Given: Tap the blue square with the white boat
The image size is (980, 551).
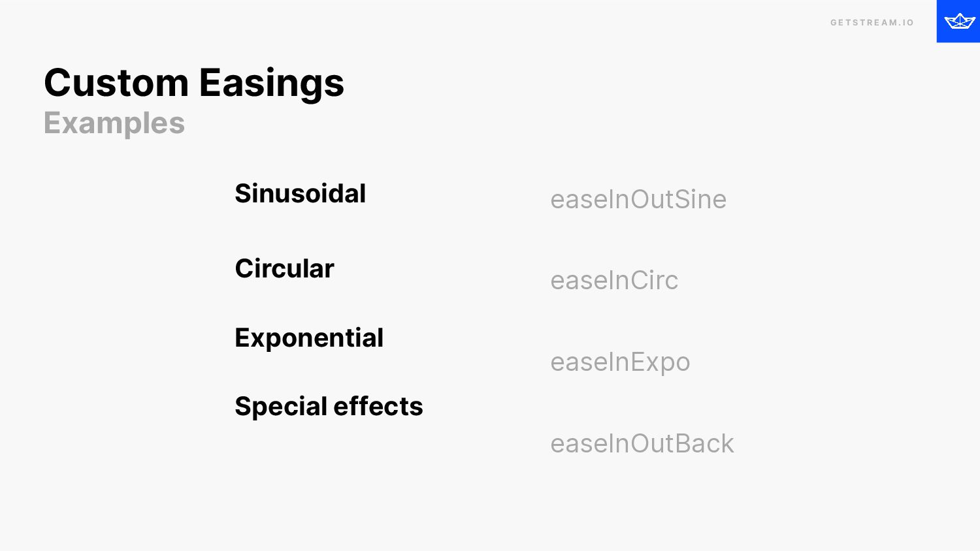Looking at the screenshot, I should pos(958,22).
